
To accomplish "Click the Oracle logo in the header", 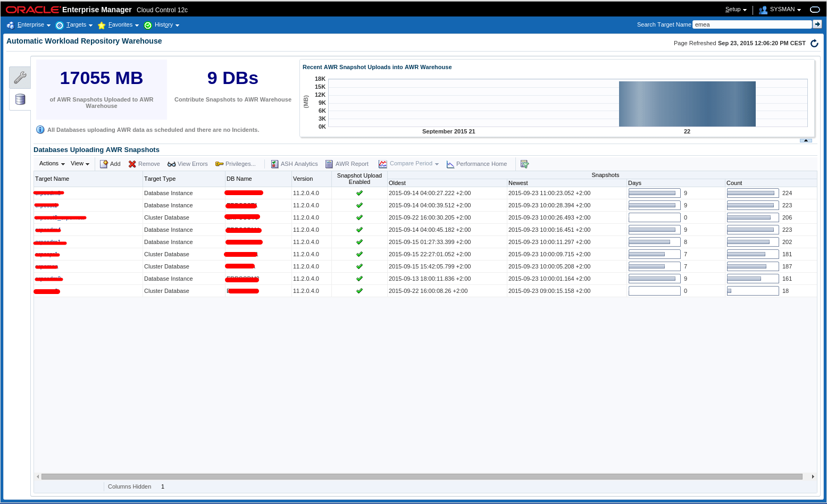I will tap(33, 10).
